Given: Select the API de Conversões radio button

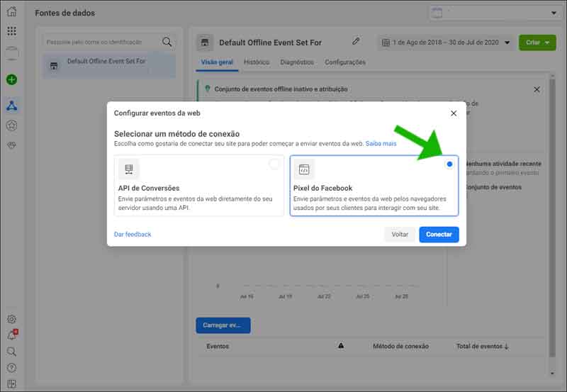Looking at the screenshot, I should (x=274, y=164).
